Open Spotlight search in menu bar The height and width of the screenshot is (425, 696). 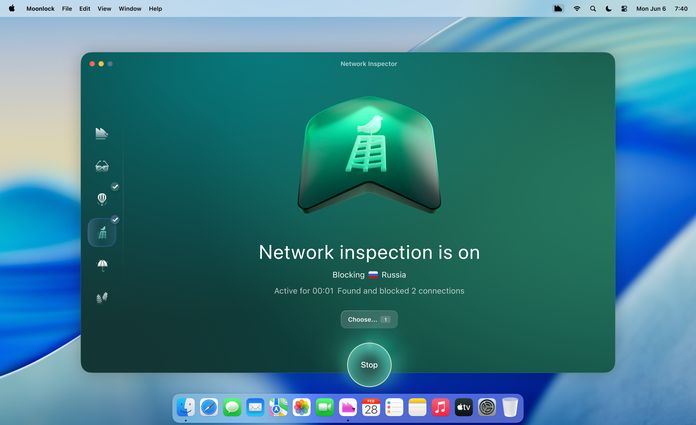pyautogui.click(x=593, y=8)
